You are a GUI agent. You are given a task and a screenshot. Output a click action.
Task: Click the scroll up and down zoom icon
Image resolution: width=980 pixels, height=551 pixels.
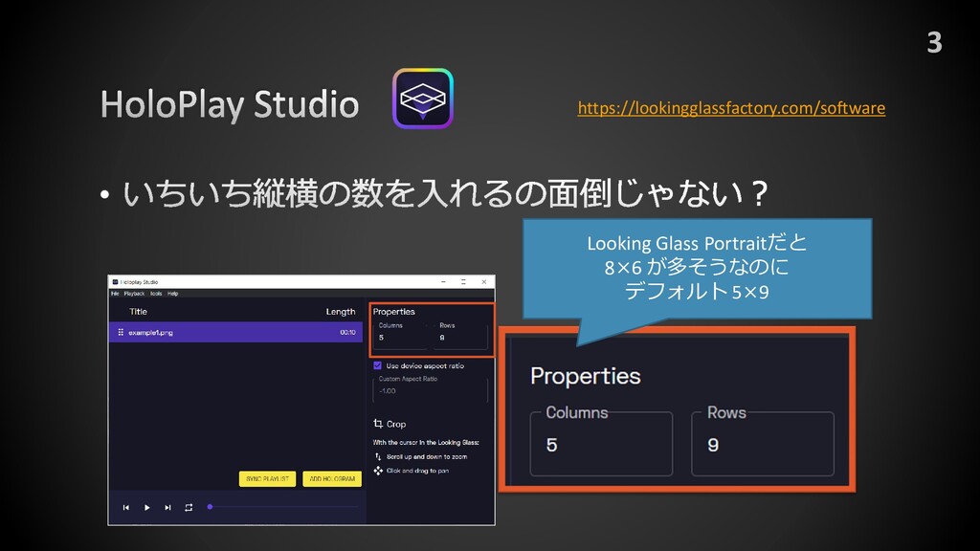tap(378, 456)
